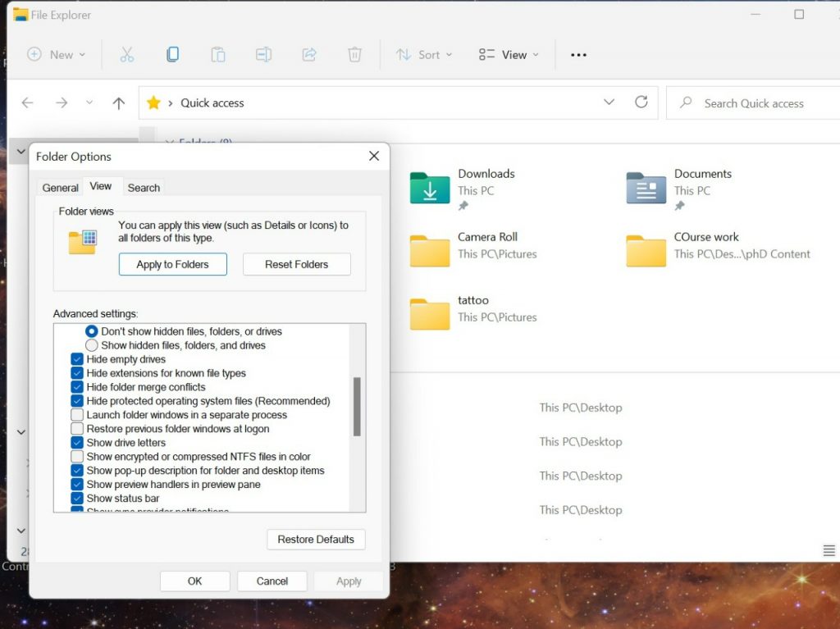
Task: Uncheck Hide extensions for known file types
Action: pyautogui.click(x=77, y=373)
